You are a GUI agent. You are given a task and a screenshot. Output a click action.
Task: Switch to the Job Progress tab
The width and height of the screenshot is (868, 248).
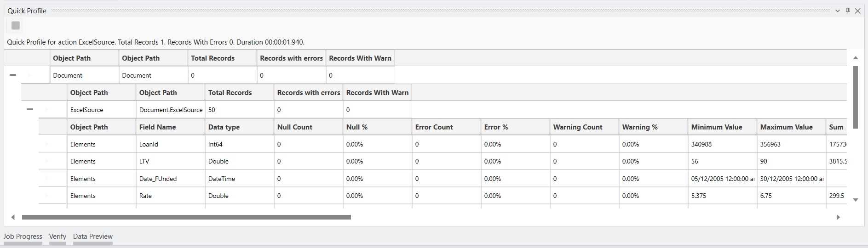23,237
